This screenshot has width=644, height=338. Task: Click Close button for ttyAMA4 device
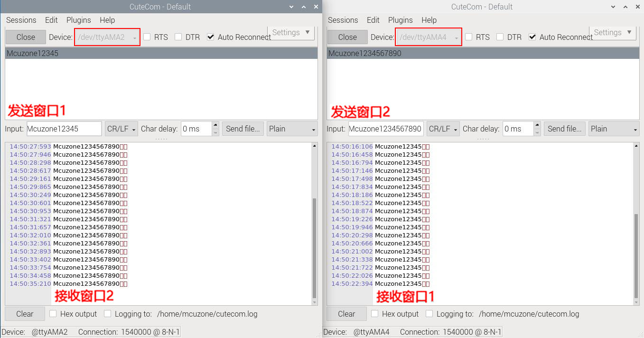347,37
